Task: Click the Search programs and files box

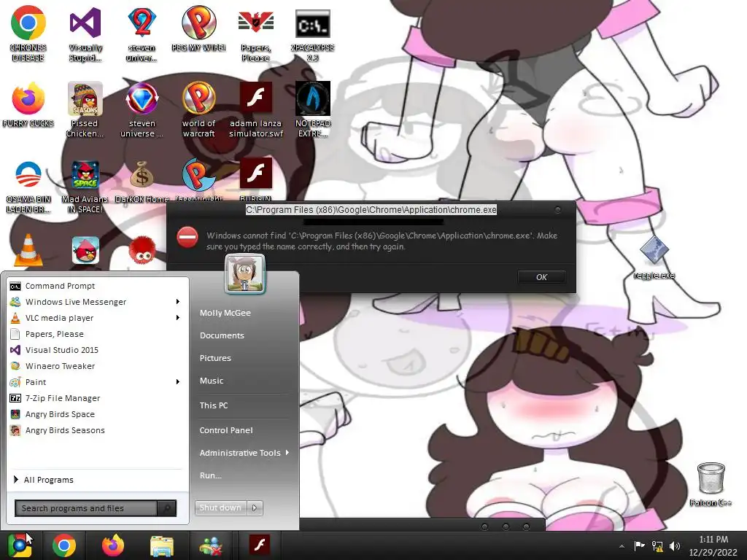Action: [x=86, y=508]
